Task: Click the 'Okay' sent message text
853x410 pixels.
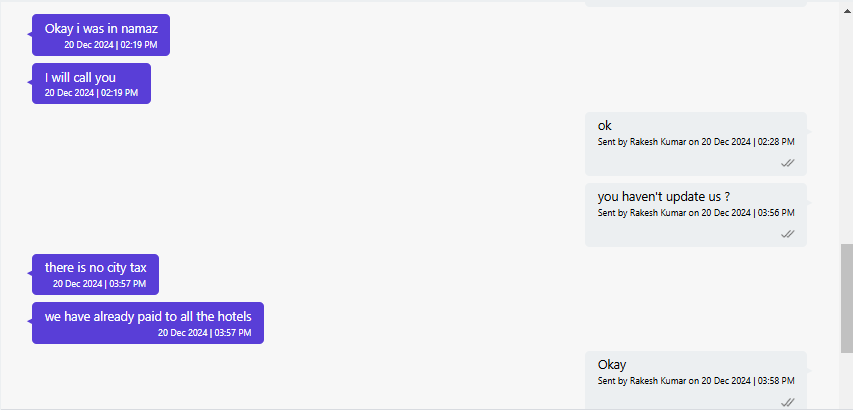Action: coord(612,365)
